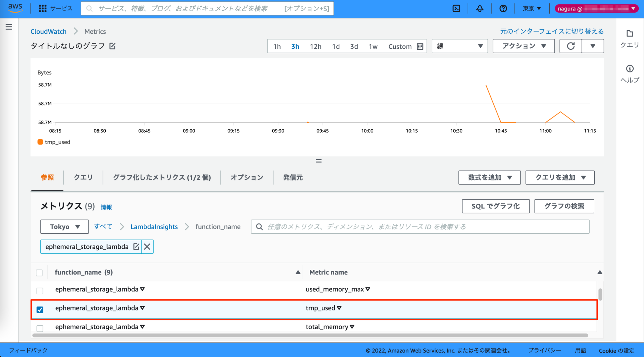Select all metrics via the header checkbox
The image size is (644, 357).
pyautogui.click(x=39, y=273)
